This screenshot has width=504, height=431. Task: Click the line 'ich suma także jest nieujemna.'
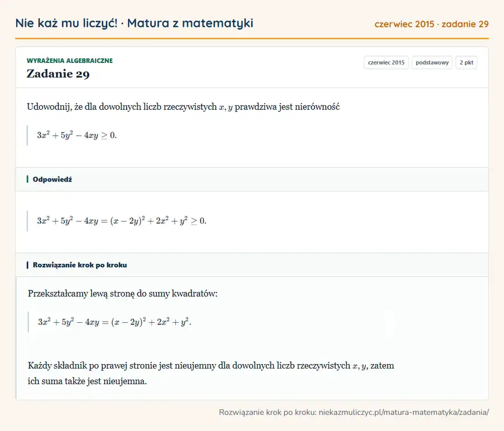coord(88,381)
